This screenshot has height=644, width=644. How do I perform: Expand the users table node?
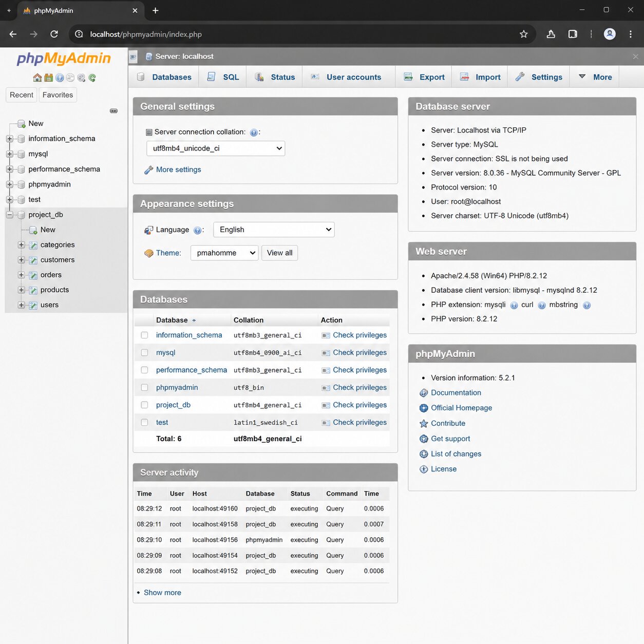click(21, 305)
